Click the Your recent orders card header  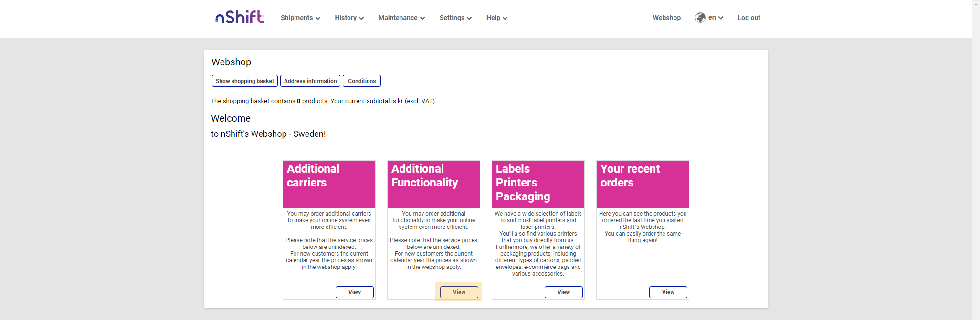pyautogui.click(x=643, y=185)
